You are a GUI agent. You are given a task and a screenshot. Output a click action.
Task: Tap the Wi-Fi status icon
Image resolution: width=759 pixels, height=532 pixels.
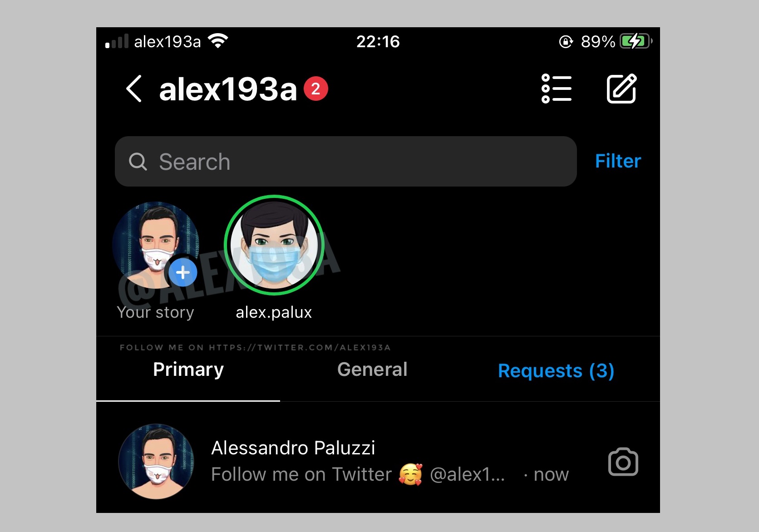pos(218,41)
